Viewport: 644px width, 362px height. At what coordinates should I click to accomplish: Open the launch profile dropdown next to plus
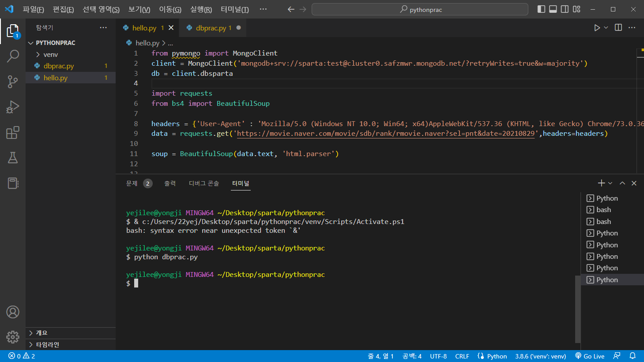click(610, 183)
